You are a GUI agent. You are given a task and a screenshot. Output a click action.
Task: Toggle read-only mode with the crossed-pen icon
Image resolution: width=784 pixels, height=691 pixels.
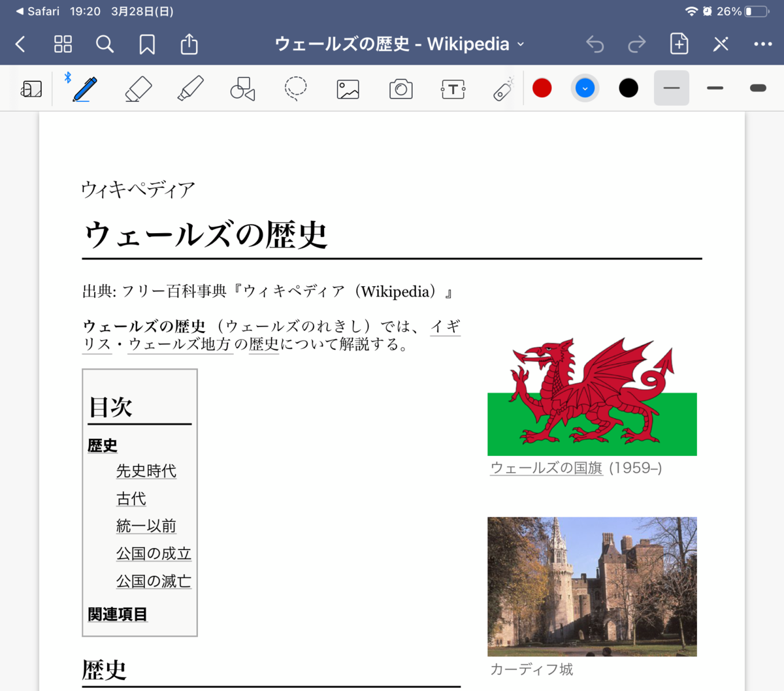(x=721, y=44)
